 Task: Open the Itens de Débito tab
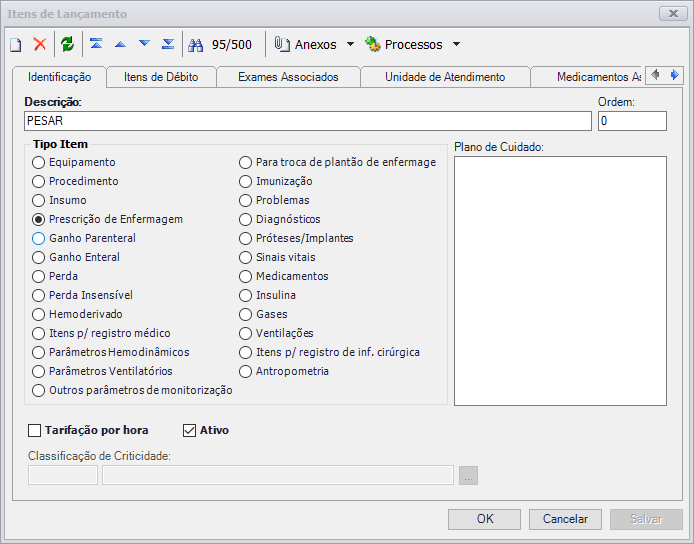161,77
